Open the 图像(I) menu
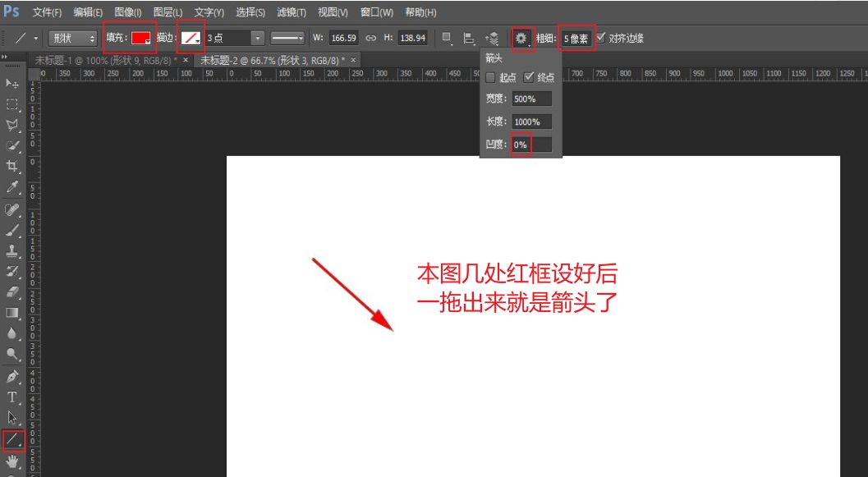This screenshot has width=868, height=477. point(128,12)
